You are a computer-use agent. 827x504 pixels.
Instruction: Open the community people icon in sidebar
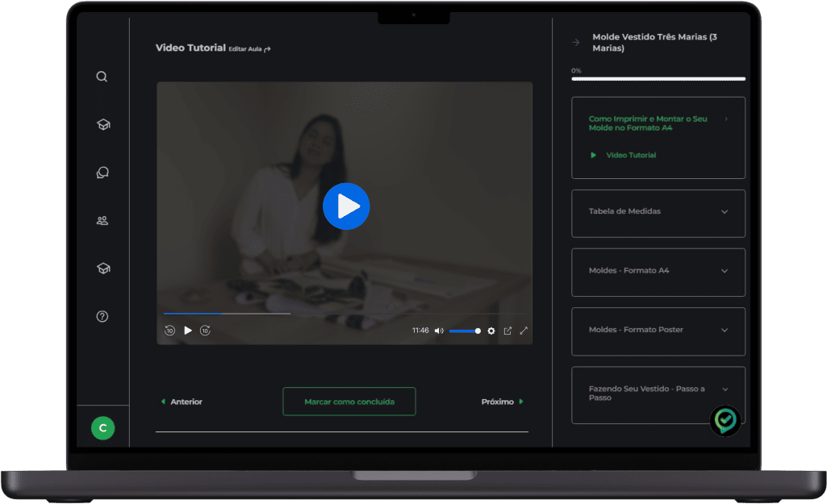click(x=102, y=220)
